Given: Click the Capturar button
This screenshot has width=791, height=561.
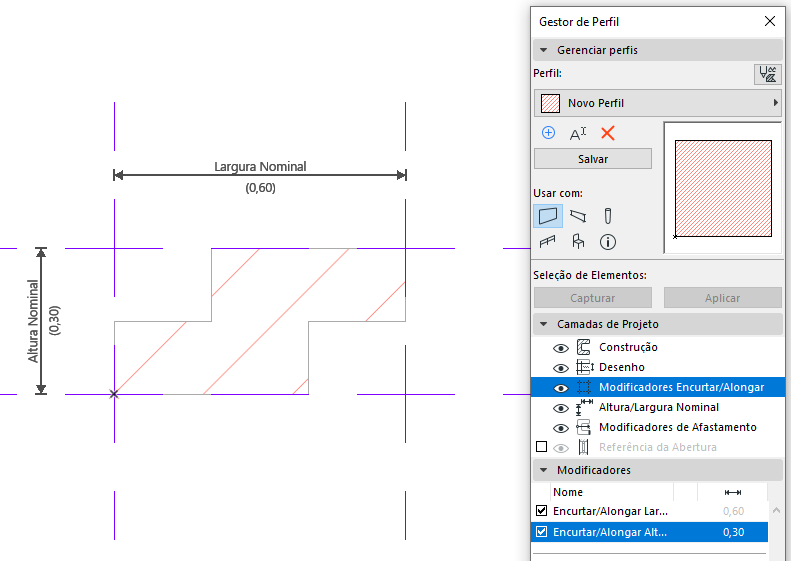Looking at the screenshot, I should pyautogui.click(x=593, y=298).
